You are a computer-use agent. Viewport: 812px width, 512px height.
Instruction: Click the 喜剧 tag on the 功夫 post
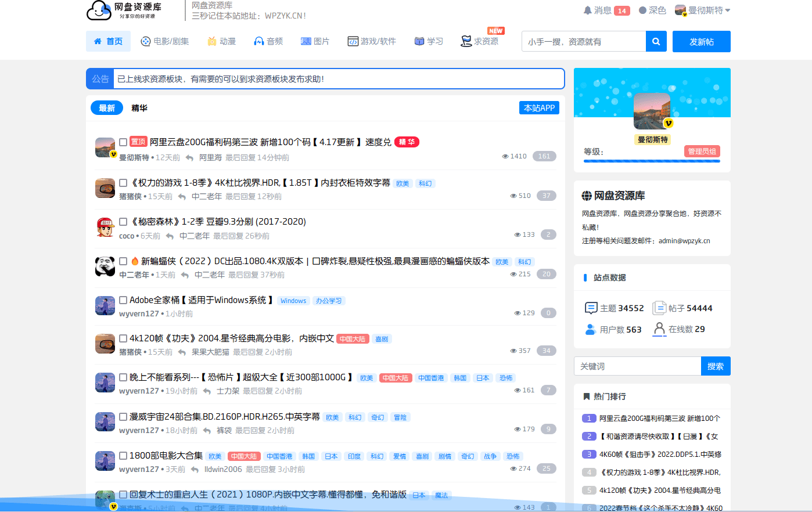click(382, 339)
